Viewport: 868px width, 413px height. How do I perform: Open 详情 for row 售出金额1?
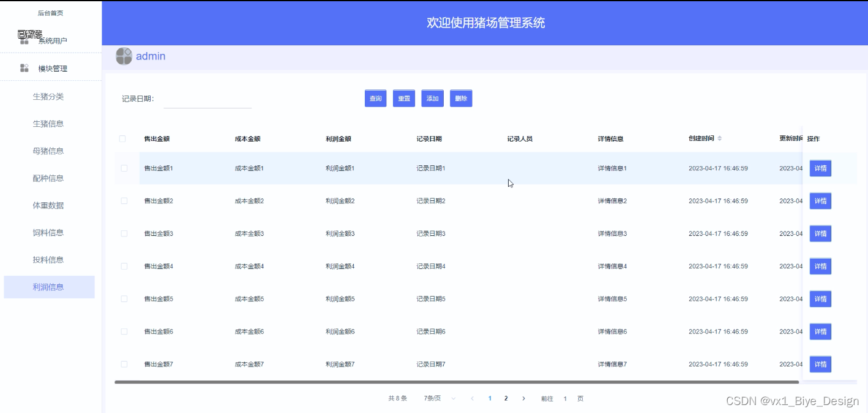tap(821, 169)
